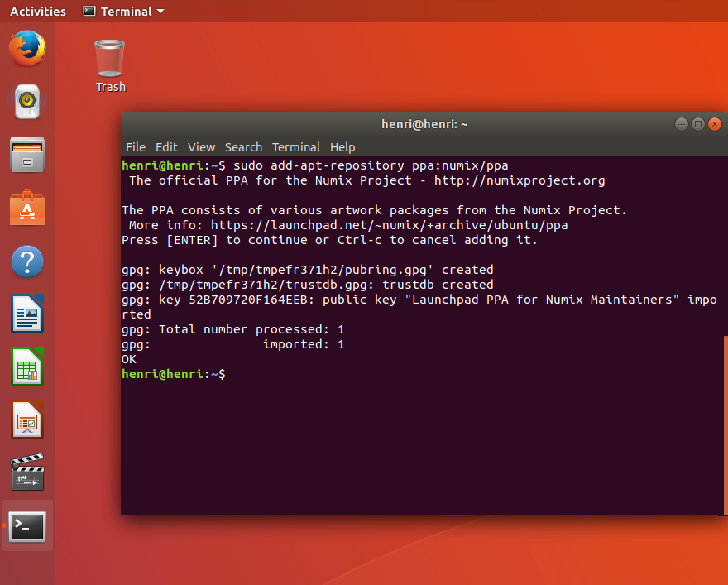Launch Firefox from the dock
This screenshot has height=585, width=728.
pyautogui.click(x=27, y=48)
